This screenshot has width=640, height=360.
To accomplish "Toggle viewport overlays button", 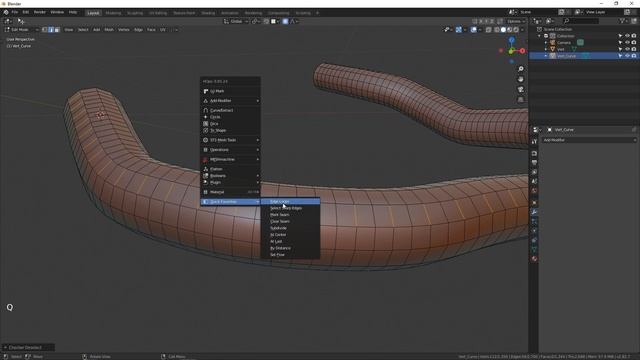I will pos(473,30).
